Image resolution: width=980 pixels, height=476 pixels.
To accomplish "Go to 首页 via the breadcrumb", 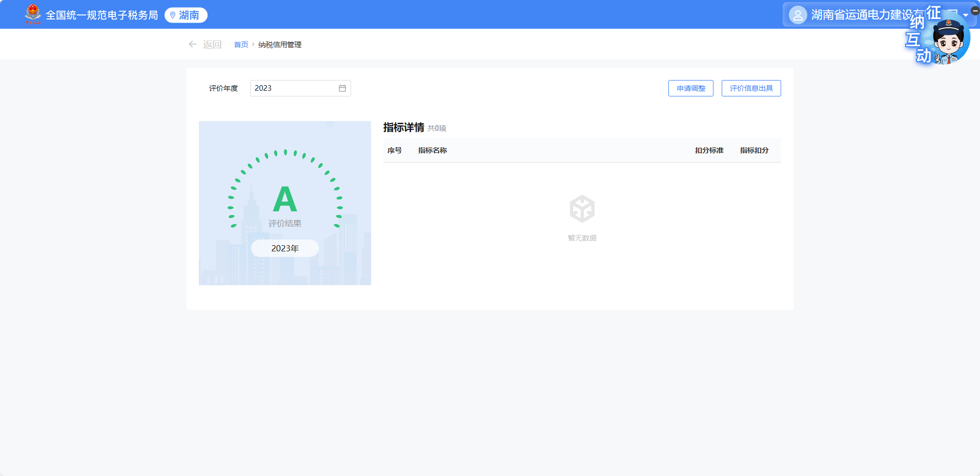I will pos(241,45).
